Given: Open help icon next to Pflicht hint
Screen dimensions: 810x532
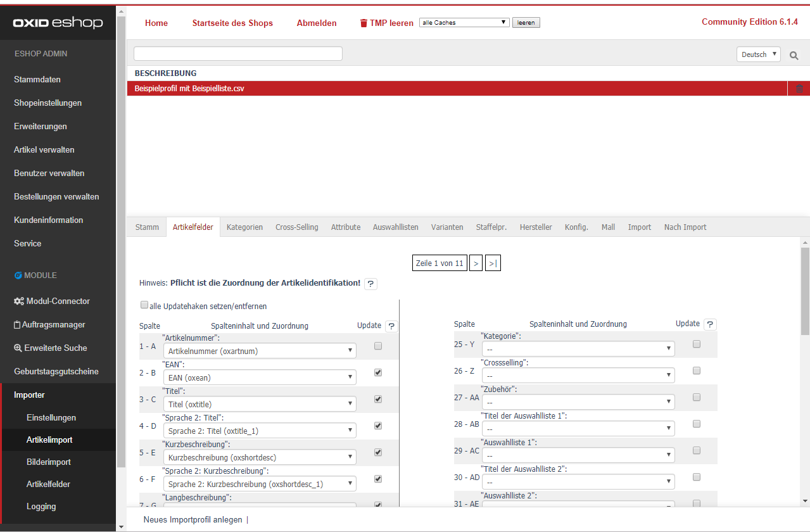Looking at the screenshot, I should 370,284.
